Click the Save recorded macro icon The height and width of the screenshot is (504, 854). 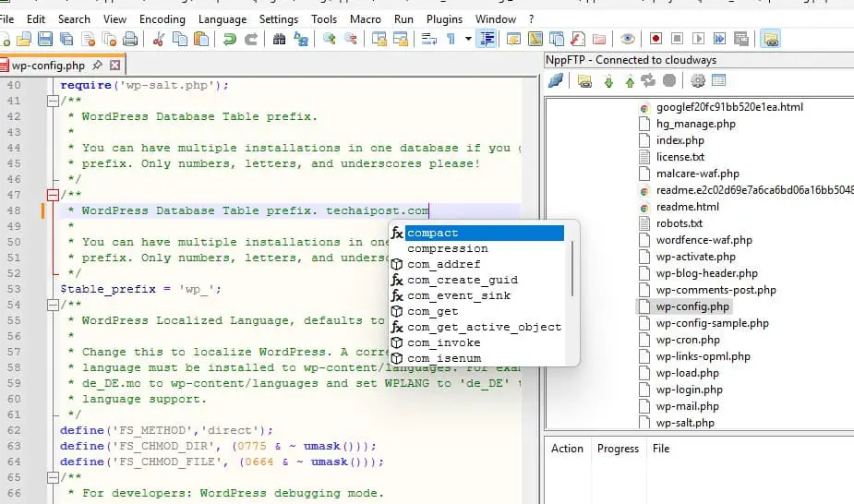[x=741, y=39]
